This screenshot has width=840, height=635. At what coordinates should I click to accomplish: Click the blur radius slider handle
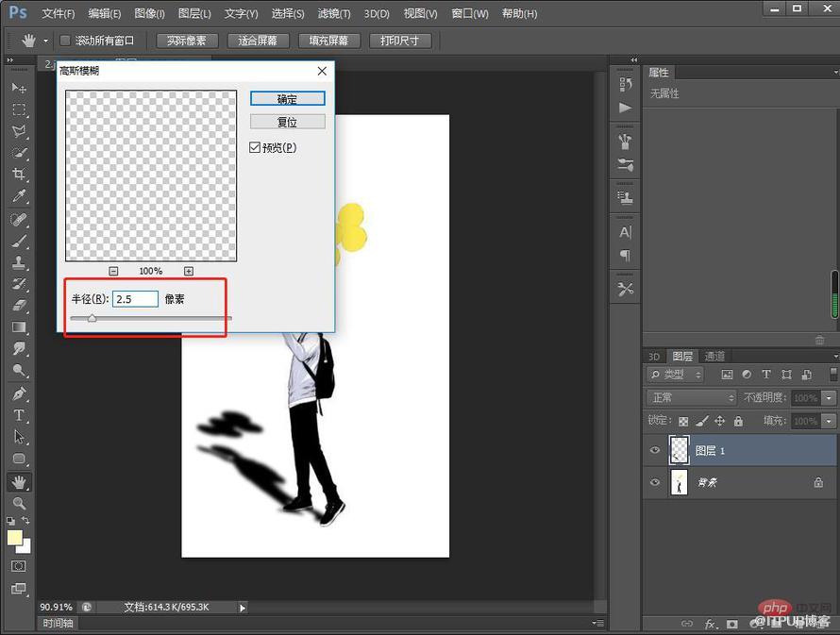92,318
